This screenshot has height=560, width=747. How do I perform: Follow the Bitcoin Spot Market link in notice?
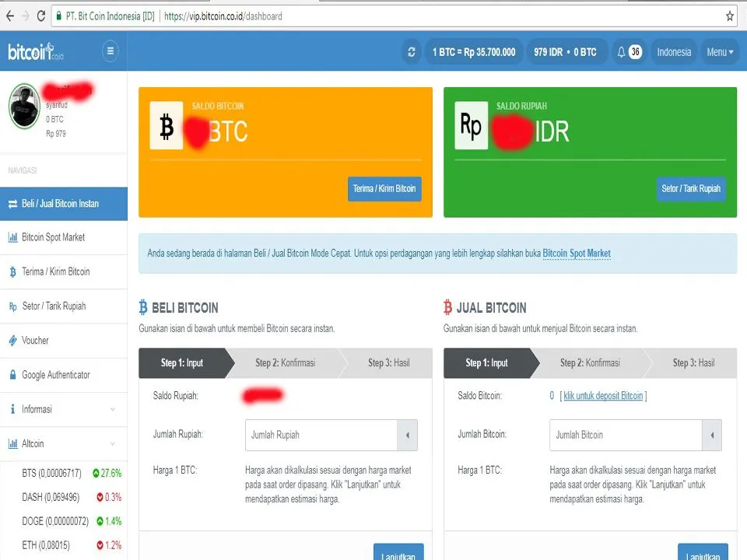(577, 254)
